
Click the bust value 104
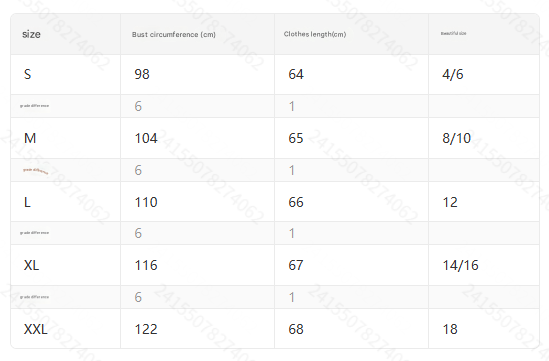tap(146, 138)
